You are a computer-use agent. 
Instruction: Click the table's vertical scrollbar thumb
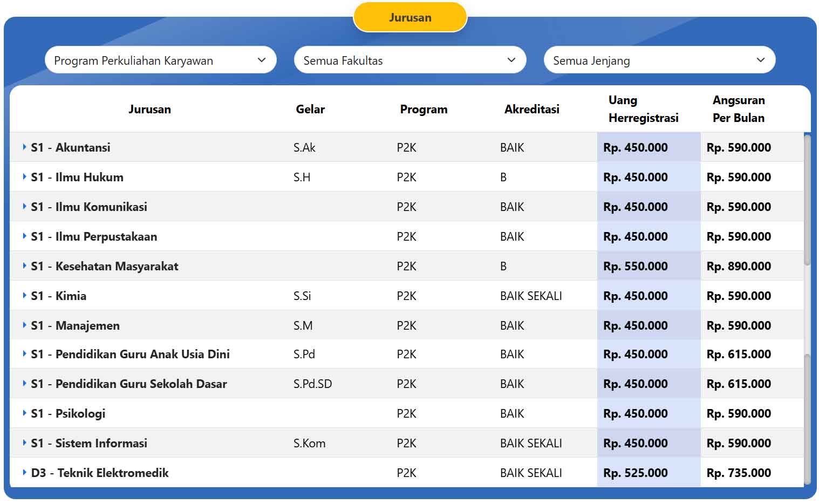click(807, 200)
